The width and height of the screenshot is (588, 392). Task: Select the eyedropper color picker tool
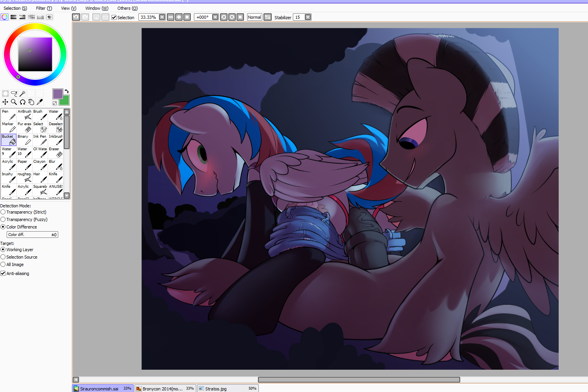40,102
